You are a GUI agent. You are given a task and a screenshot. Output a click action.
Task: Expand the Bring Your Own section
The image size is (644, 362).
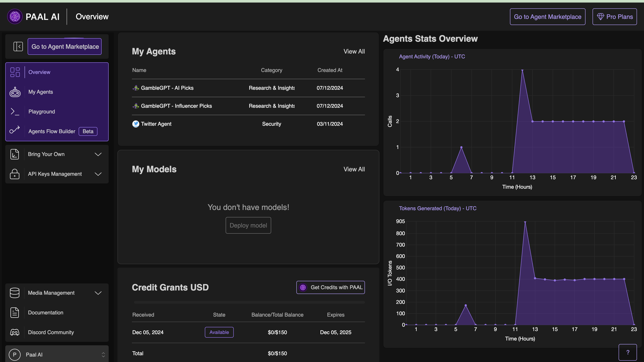[98, 154]
